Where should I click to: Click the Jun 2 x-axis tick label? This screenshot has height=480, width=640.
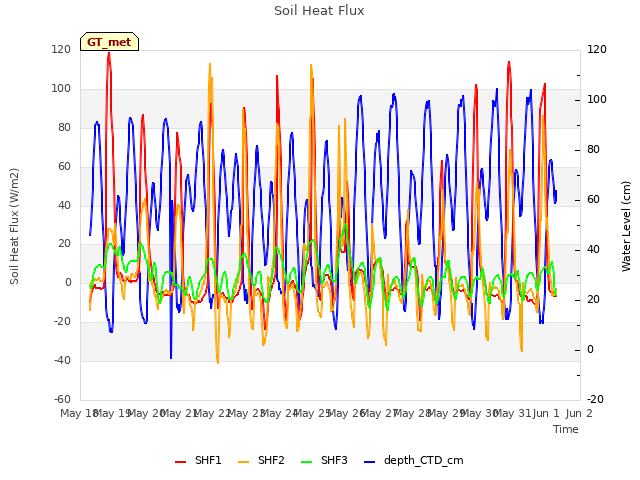tap(579, 413)
